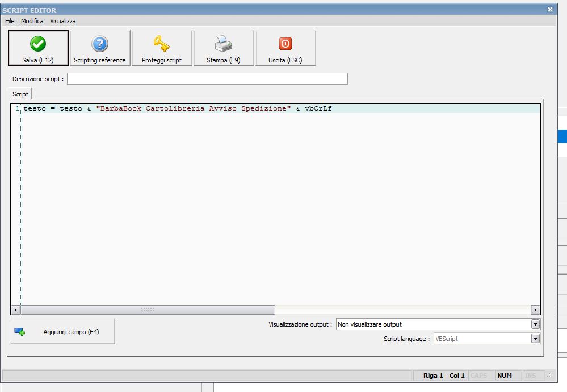Focus the Descrizione script input field
This screenshot has height=392, width=567.
click(207, 78)
